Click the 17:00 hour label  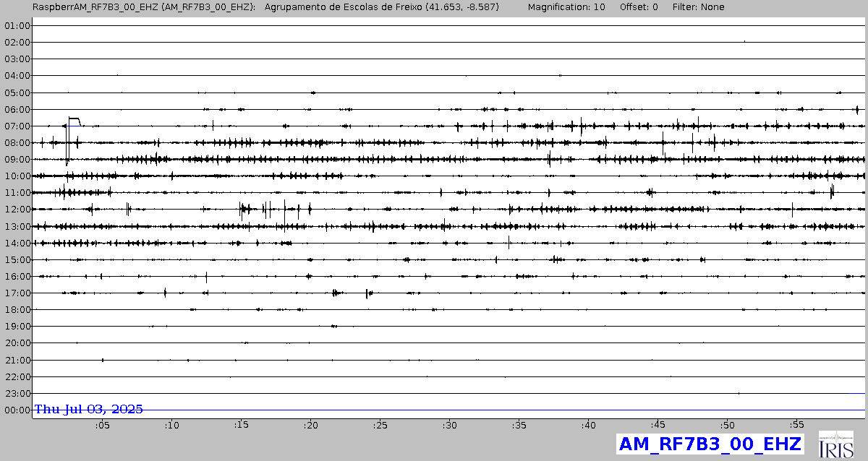pyautogui.click(x=17, y=293)
